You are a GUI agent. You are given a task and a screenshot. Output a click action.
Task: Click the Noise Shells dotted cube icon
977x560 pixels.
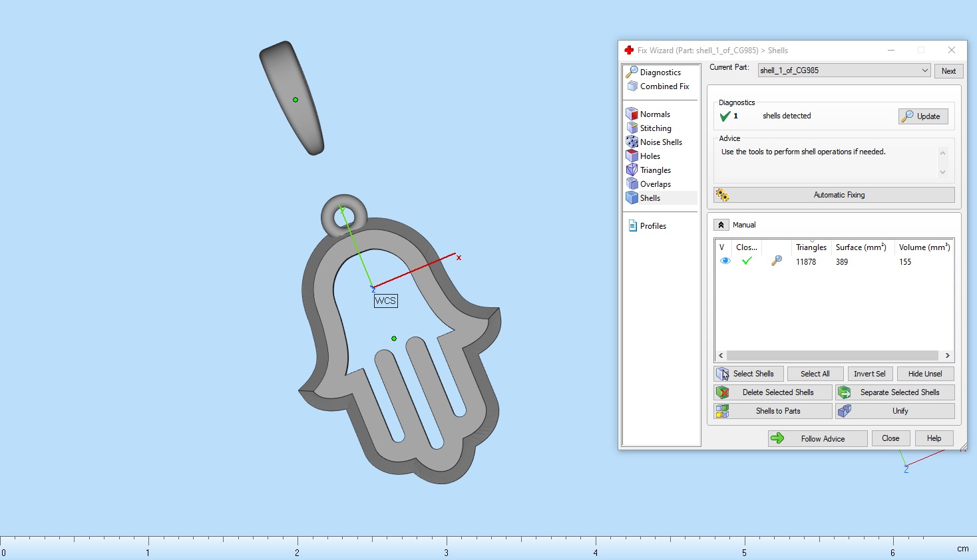632,142
